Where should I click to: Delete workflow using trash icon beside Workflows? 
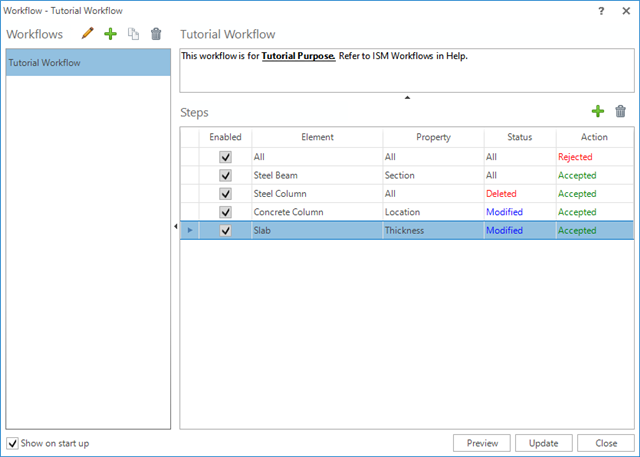pyautogui.click(x=156, y=34)
